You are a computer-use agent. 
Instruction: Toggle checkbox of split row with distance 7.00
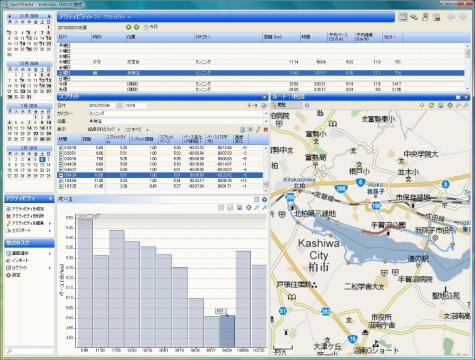pos(61,159)
